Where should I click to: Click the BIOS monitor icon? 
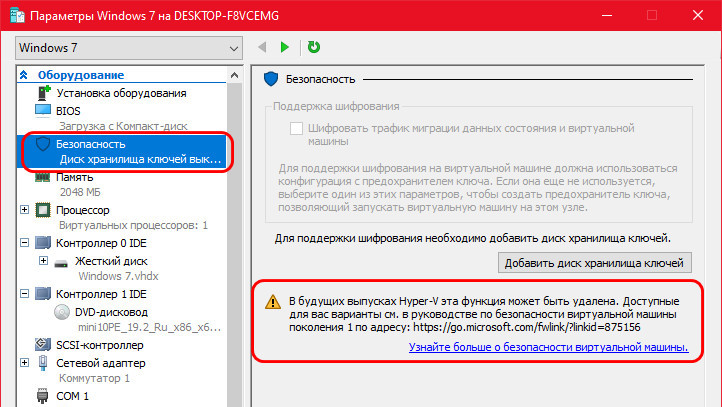tap(43, 110)
